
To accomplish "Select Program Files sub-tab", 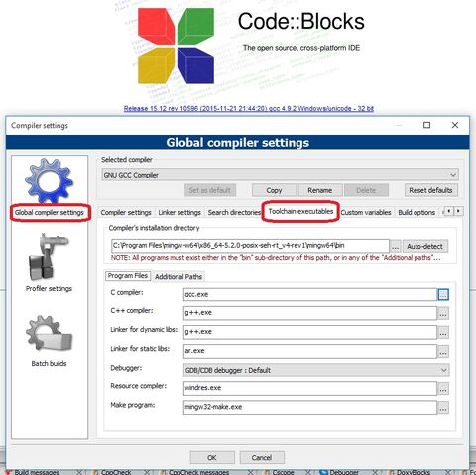I will (128, 276).
